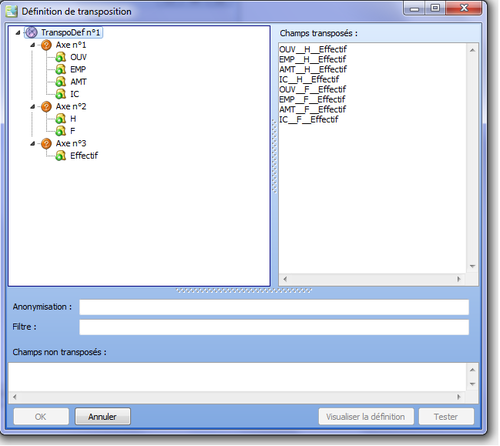Viewport: 500px width, 446px height.
Task: Select the AMT tree item
Action: point(78,82)
